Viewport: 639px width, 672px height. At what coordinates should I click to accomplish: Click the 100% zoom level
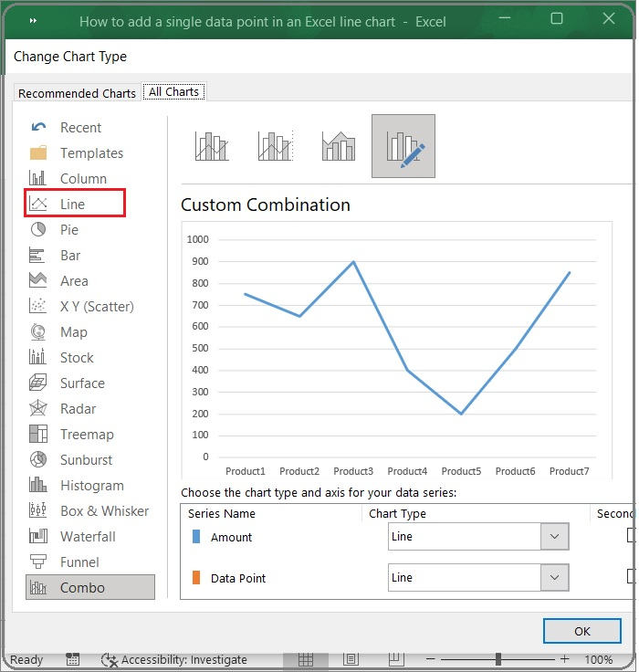598,659
